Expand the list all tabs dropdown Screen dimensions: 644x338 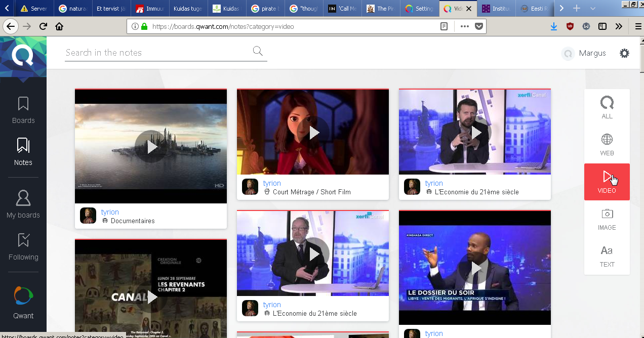593,9
